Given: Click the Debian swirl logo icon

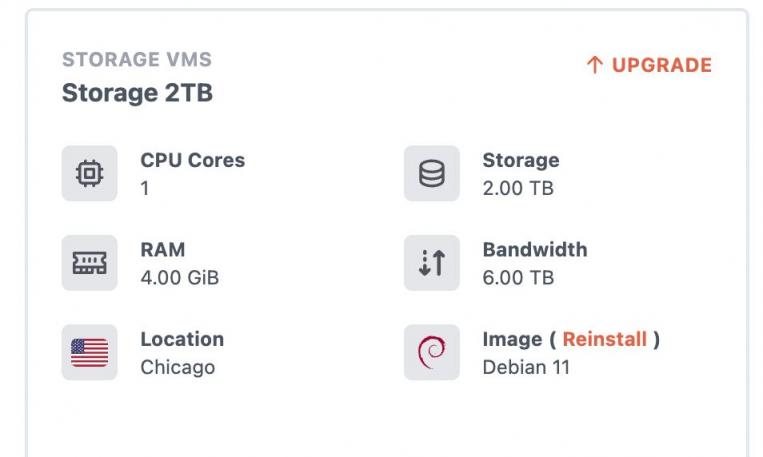Looking at the screenshot, I should tap(431, 352).
